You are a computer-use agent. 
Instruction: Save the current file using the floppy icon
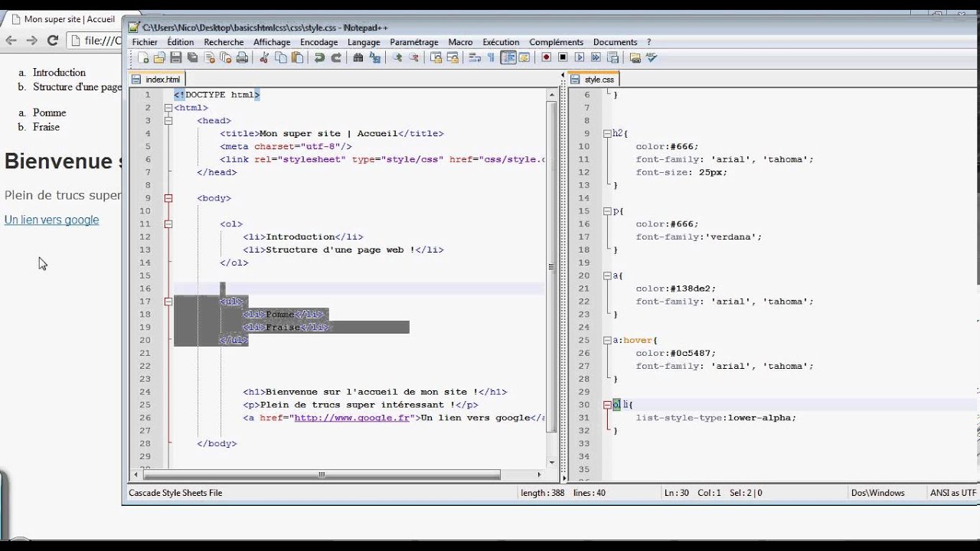point(176,57)
